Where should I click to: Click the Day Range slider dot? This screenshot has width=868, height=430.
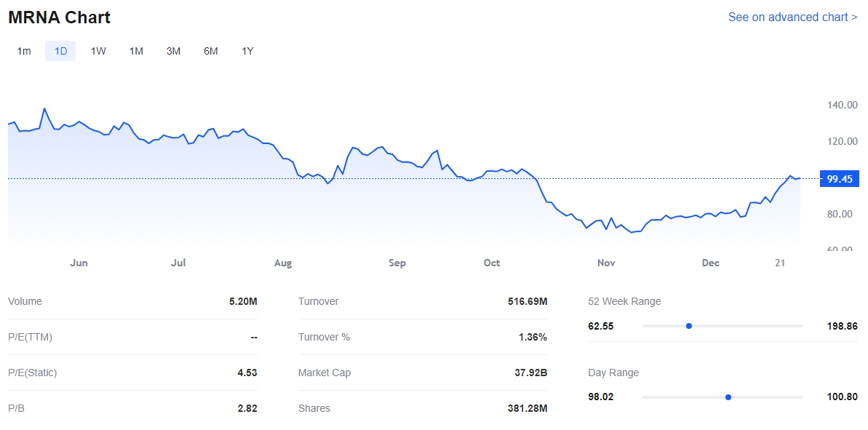[728, 397]
